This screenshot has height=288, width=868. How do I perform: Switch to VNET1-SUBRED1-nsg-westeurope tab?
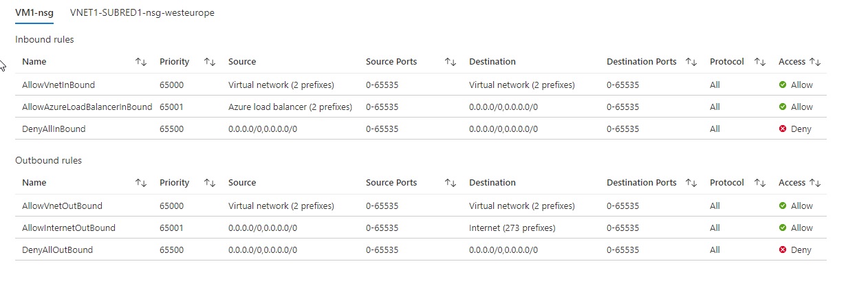pos(142,13)
